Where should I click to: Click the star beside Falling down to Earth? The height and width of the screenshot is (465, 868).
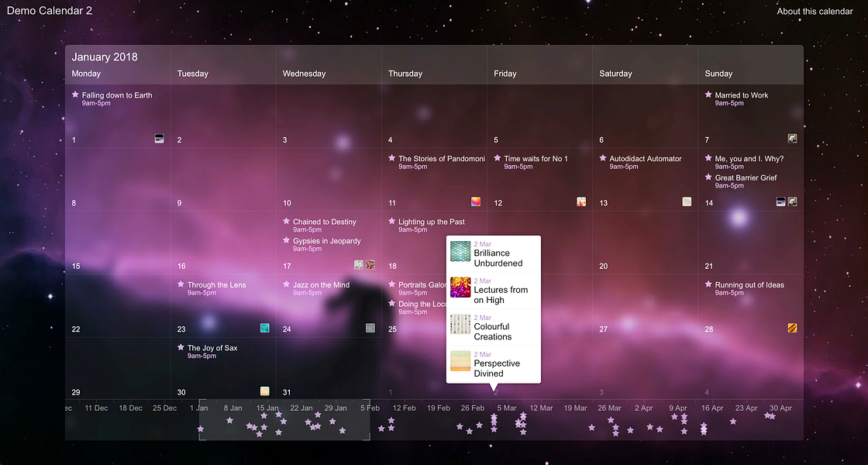pos(75,95)
